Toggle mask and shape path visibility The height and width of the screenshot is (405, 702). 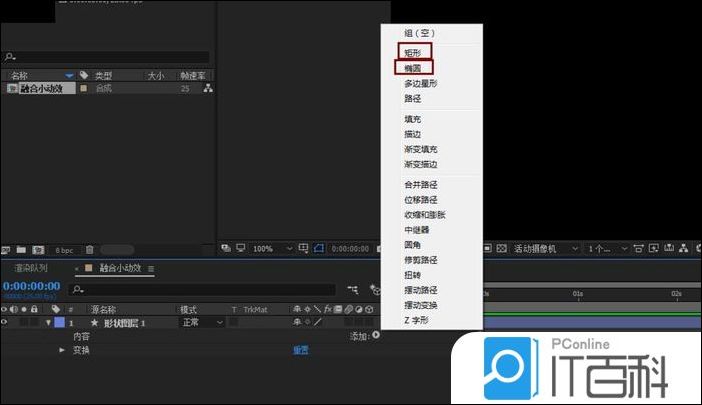319,248
